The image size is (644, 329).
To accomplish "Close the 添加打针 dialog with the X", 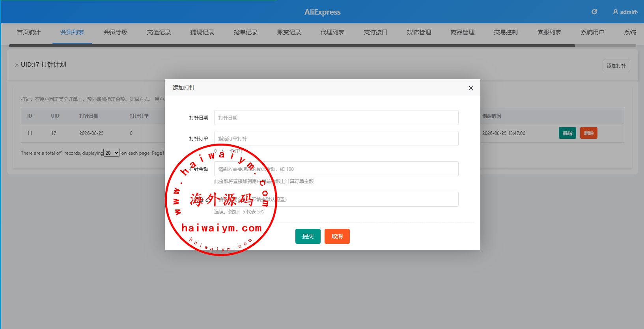I will [x=470, y=88].
